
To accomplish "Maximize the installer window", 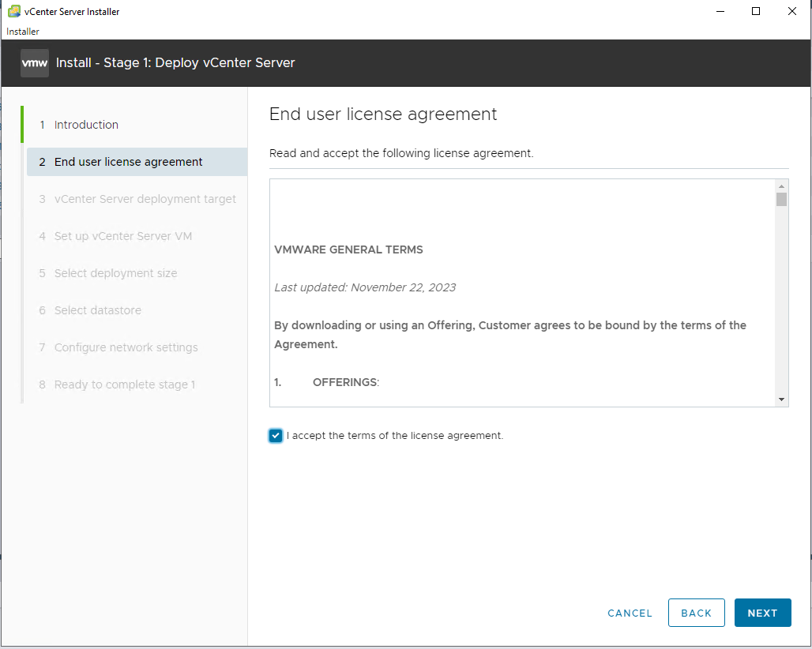I will (x=756, y=11).
